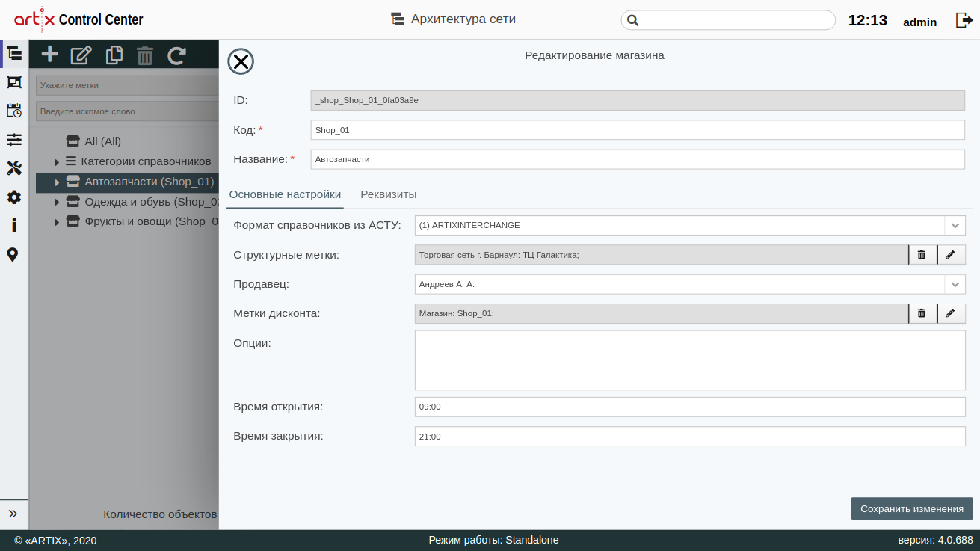The height and width of the screenshot is (551, 980).
Task: Click the Архитектура сети header icon
Action: coord(398,19)
